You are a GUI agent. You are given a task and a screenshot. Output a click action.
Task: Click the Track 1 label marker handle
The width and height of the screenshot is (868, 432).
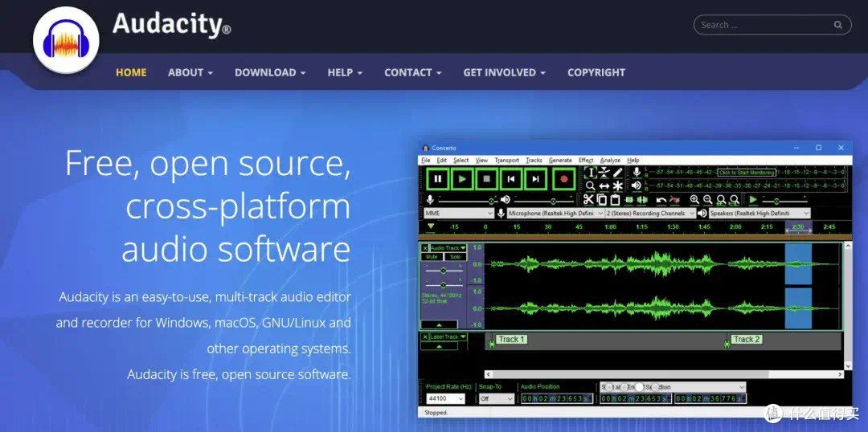pos(492,344)
